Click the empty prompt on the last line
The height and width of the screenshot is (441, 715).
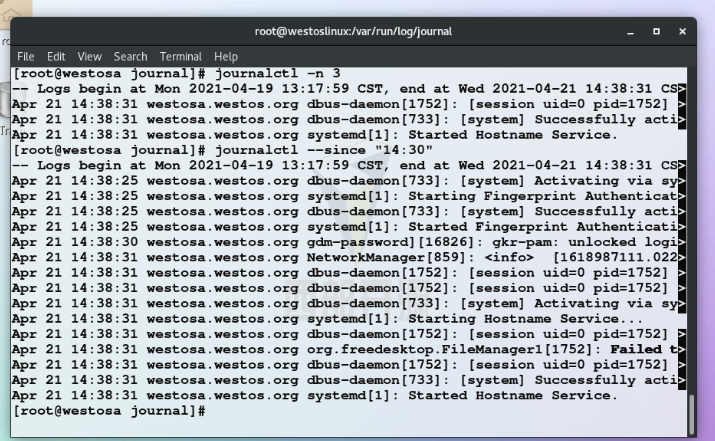pos(109,411)
